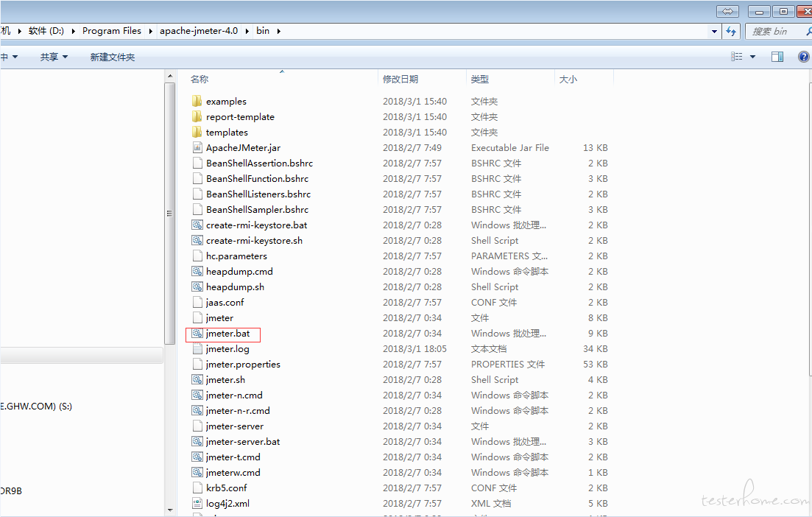Click the change view icon in toolbar
Image resolution: width=812 pixels, height=517 pixels.
point(737,57)
